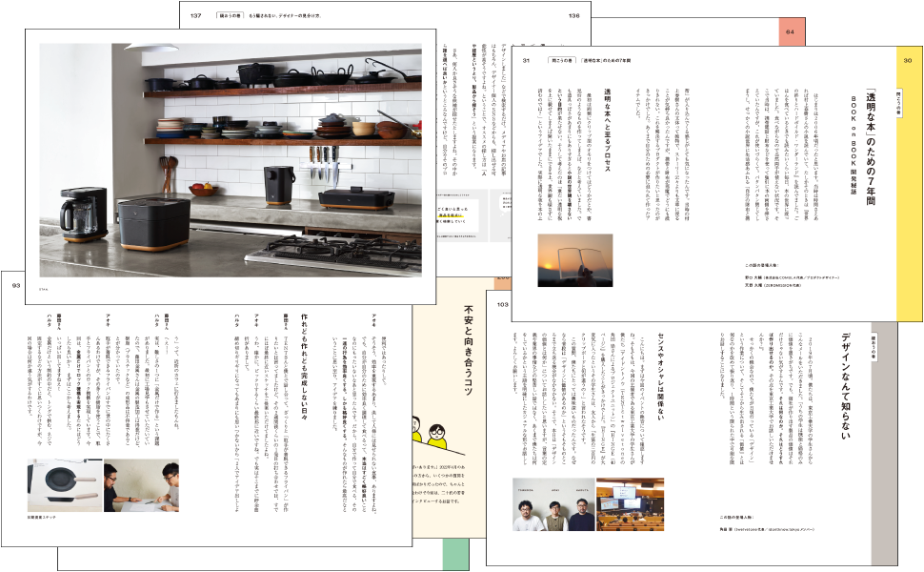Viewport: 924px width, 572px height.
Task: Click page number 30 on yellow tab
Action: tap(908, 60)
